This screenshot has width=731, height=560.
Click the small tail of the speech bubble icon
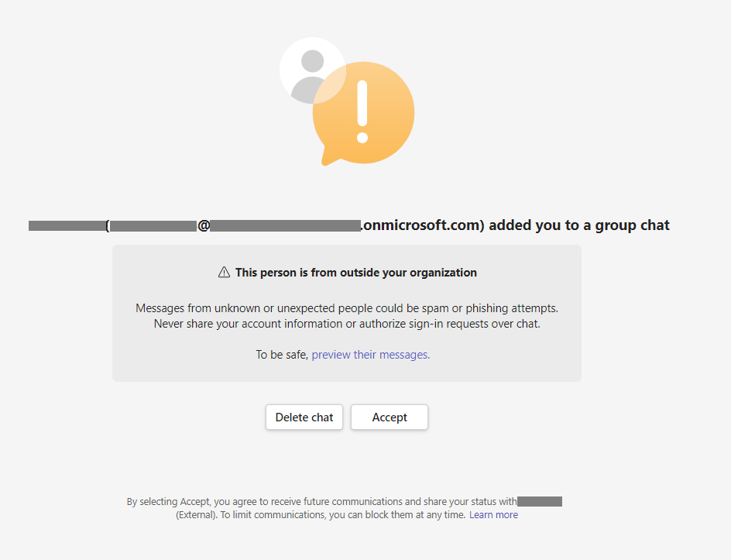[x=328, y=159]
